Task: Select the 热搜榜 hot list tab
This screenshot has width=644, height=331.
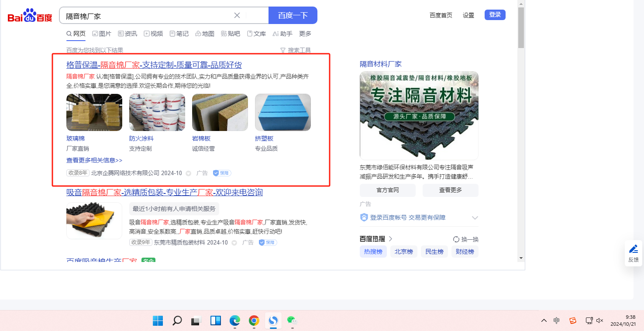Action: 373,252
